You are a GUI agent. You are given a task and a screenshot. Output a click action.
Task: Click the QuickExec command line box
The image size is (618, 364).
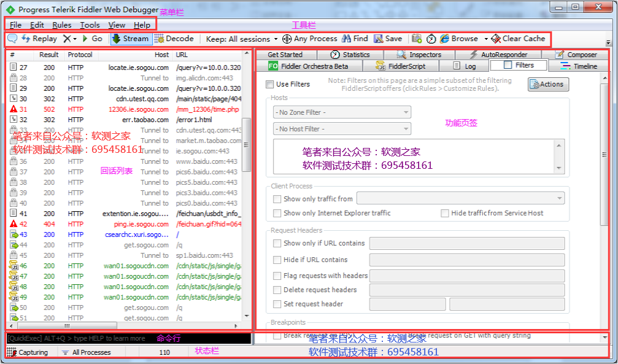tap(128, 338)
